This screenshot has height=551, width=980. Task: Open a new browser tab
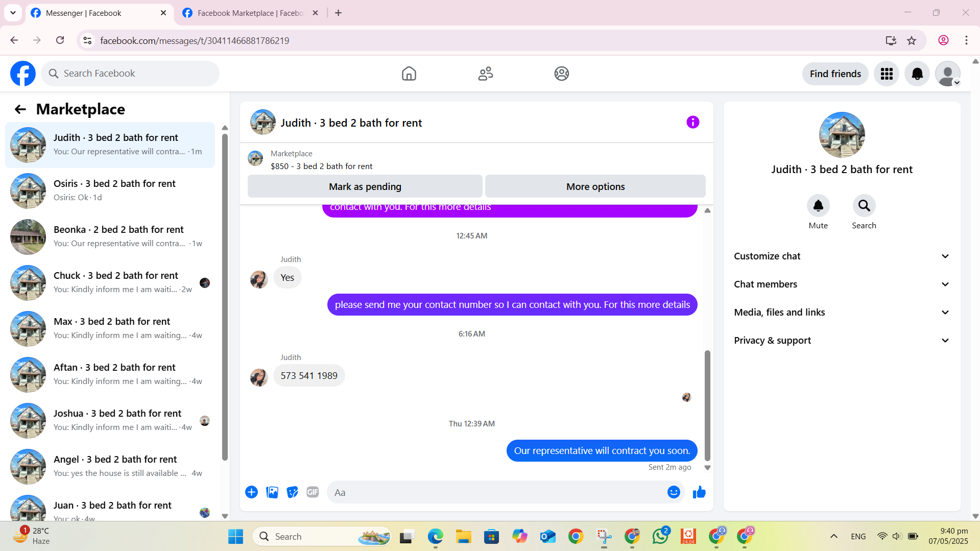click(x=338, y=13)
